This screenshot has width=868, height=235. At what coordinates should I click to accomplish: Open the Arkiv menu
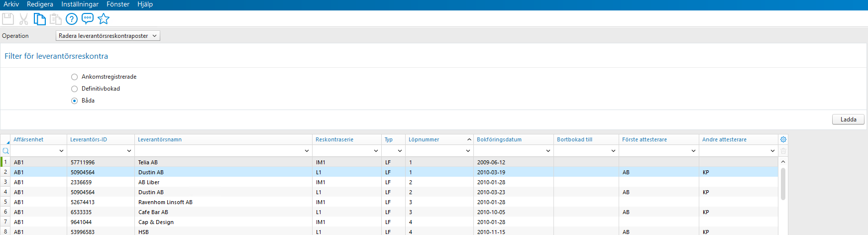11,4
